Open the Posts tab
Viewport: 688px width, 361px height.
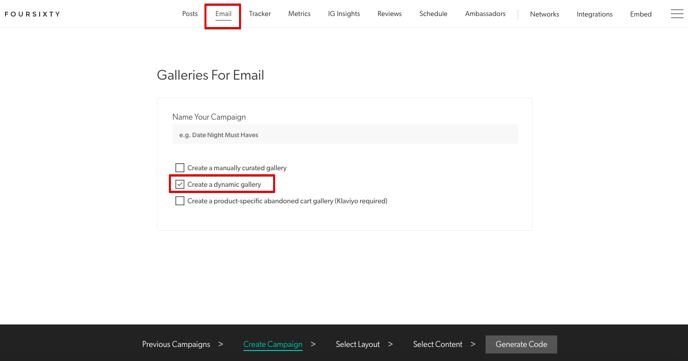pyautogui.click(x=190, y=14)
